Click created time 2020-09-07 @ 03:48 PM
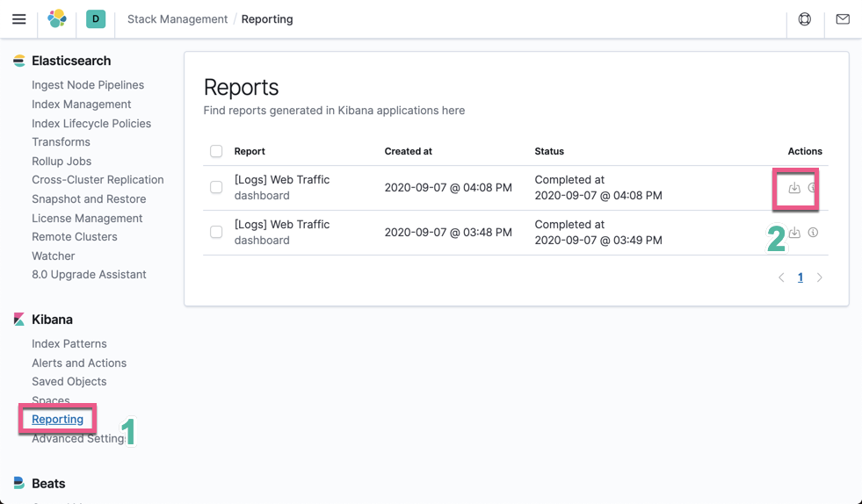 pyautogui.click(x=448, y=232)
